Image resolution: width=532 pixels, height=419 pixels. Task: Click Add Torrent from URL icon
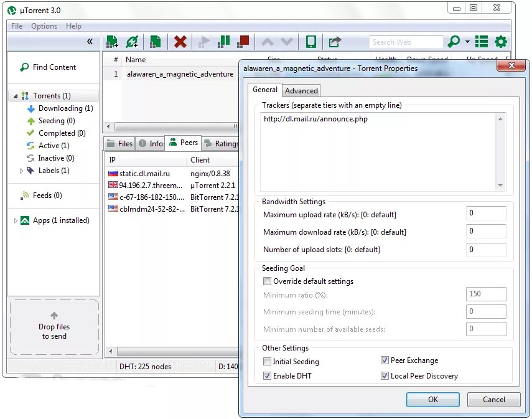pyautogui.click(x=132, y=42)
